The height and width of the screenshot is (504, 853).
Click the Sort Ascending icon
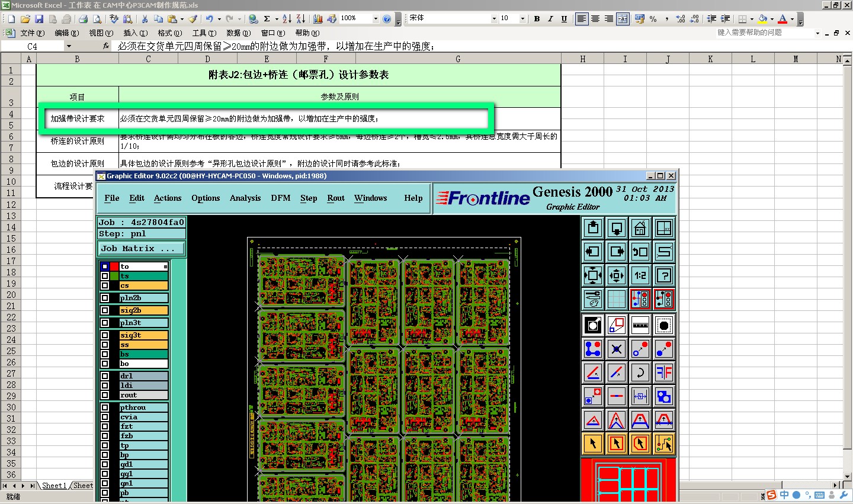point(287,19)
